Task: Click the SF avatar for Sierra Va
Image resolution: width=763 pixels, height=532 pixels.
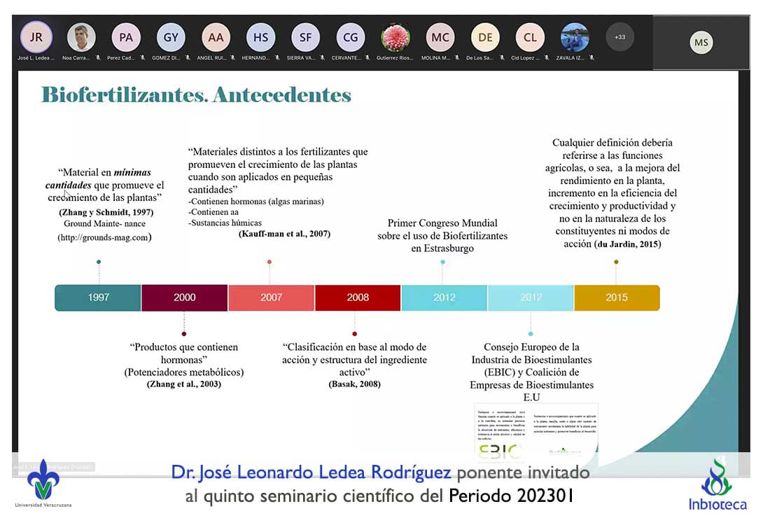Action: [x=305, y=37]
